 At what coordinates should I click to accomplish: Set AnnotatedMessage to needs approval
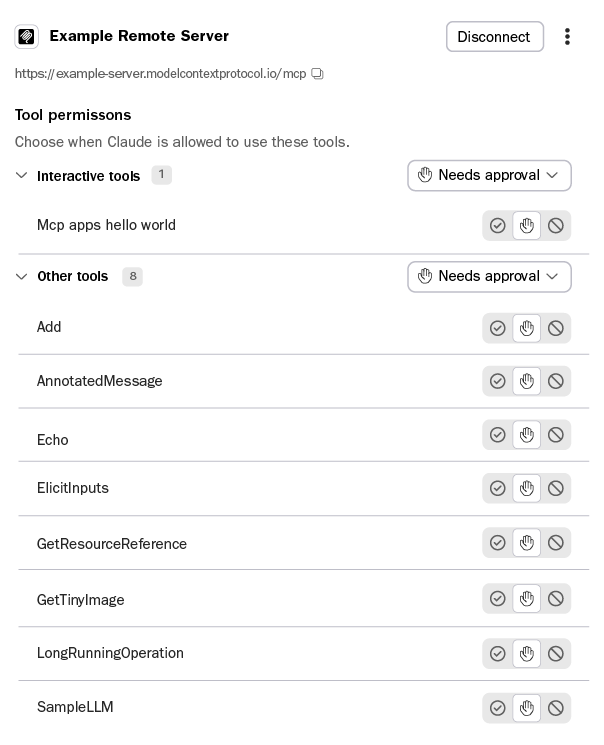click(527, 381)
